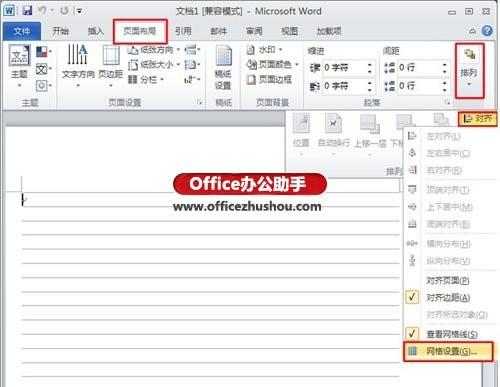Click the Redo icon in title bar

pyautogui.click(x=64, y=11)
